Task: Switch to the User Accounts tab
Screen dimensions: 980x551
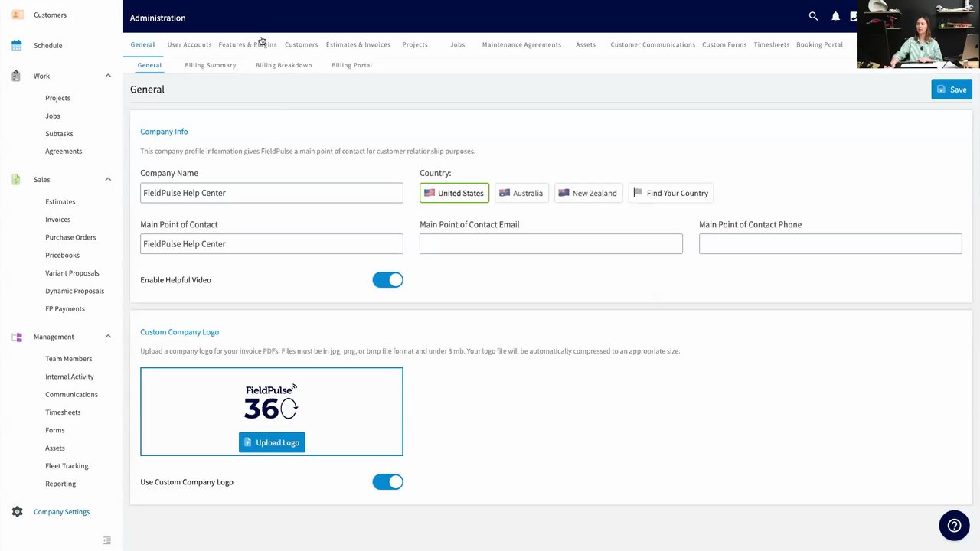Action: [x=189, y=44]
